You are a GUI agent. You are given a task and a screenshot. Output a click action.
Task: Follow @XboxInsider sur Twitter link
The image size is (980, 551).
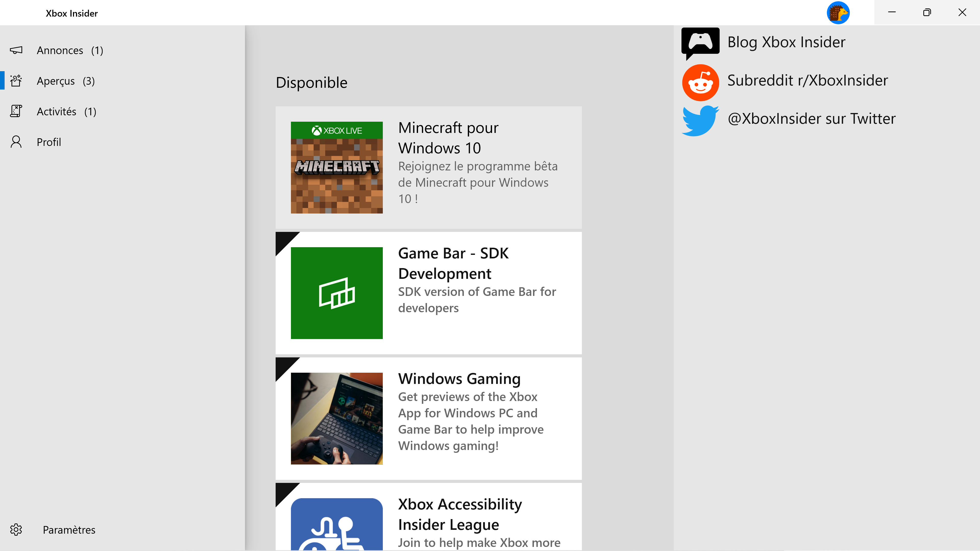click(x=811, y=119)
